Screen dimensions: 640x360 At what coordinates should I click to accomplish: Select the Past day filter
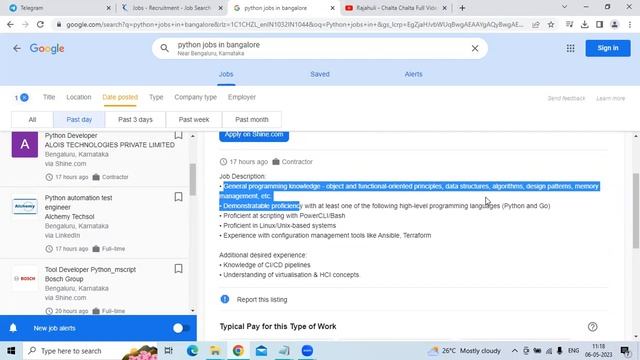coord(79,120)
